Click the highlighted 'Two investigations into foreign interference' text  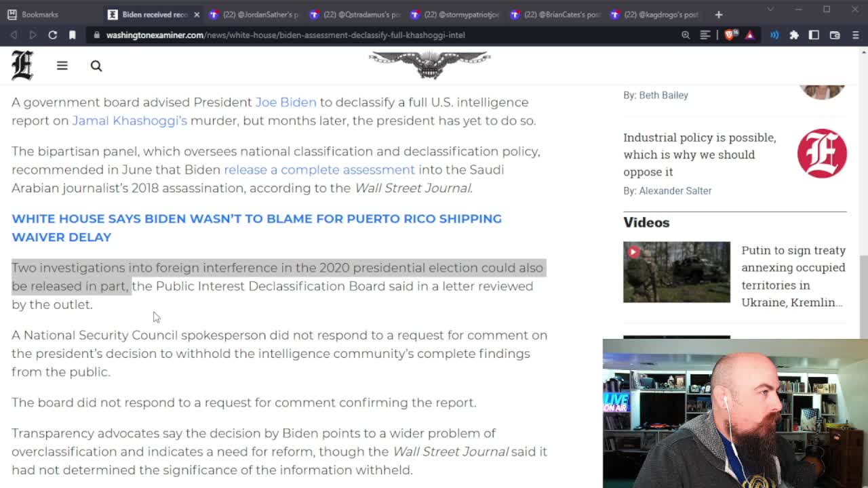[277, 277]
